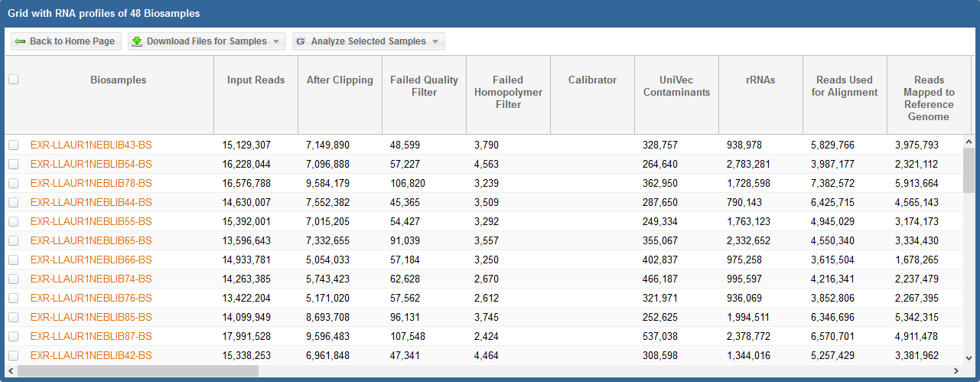Click the green download icon in toolbar
Screen dimensions: 980x382
pyautogui.click(x=137, y=41)
